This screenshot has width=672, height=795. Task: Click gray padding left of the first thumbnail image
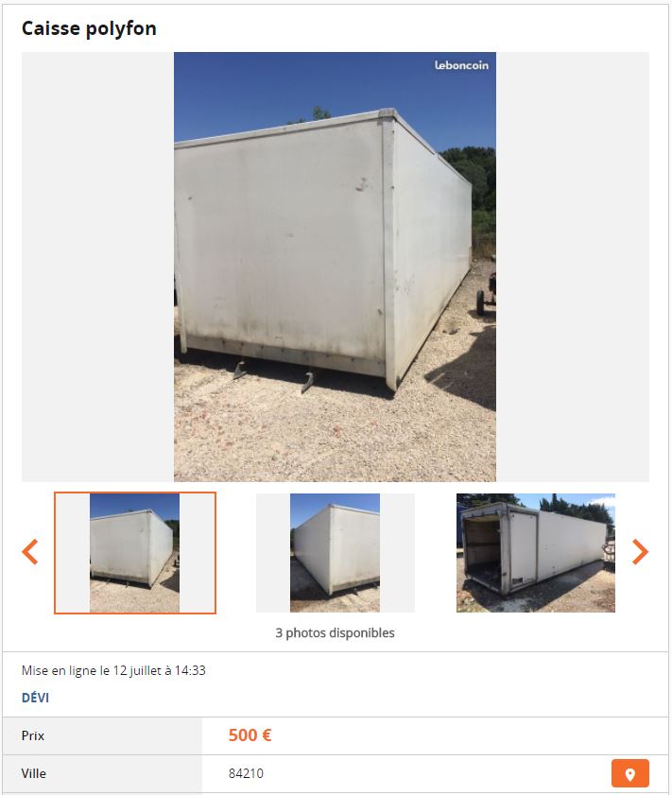[x=73, y=553]
